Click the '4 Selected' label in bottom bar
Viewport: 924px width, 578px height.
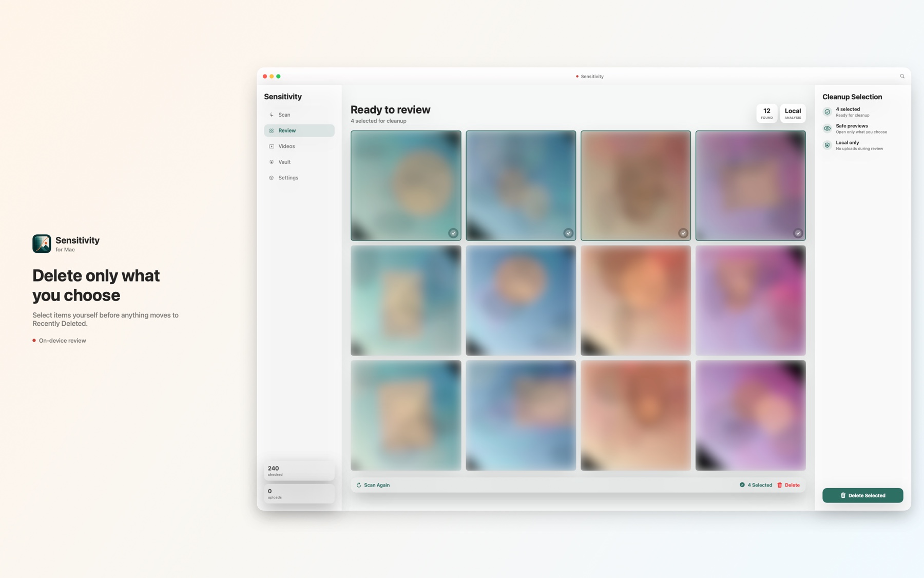760,485
